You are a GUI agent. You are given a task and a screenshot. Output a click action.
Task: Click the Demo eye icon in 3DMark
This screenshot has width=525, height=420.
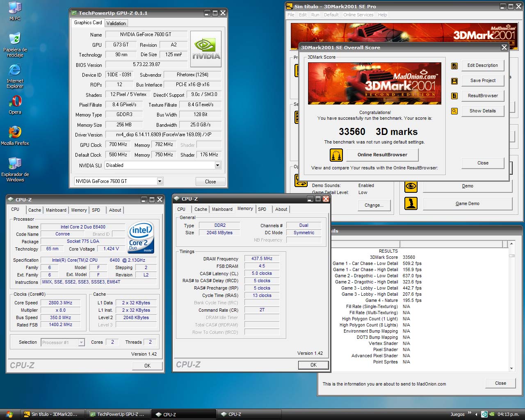(x=411, y=186)
